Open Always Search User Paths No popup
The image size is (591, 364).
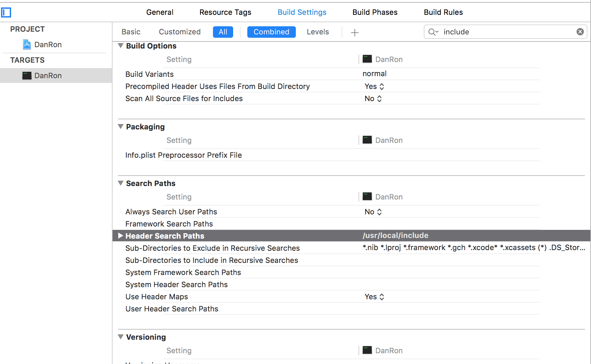(373, 212)
